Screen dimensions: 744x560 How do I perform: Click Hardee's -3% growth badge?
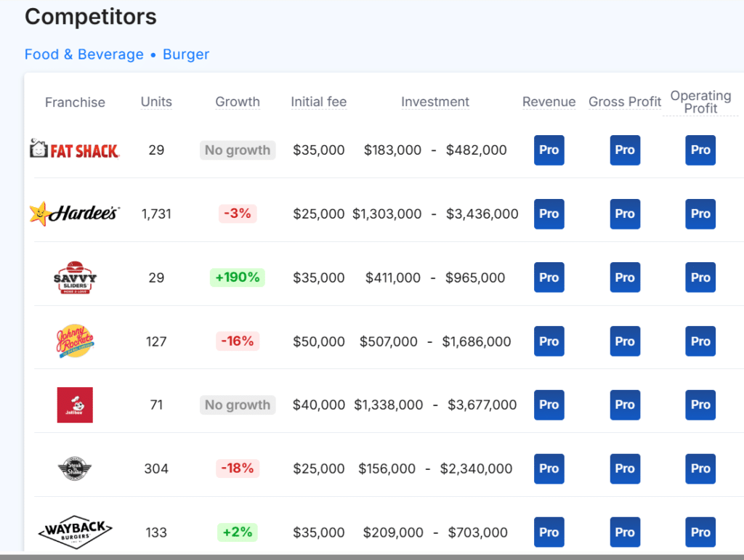(238, 214)
